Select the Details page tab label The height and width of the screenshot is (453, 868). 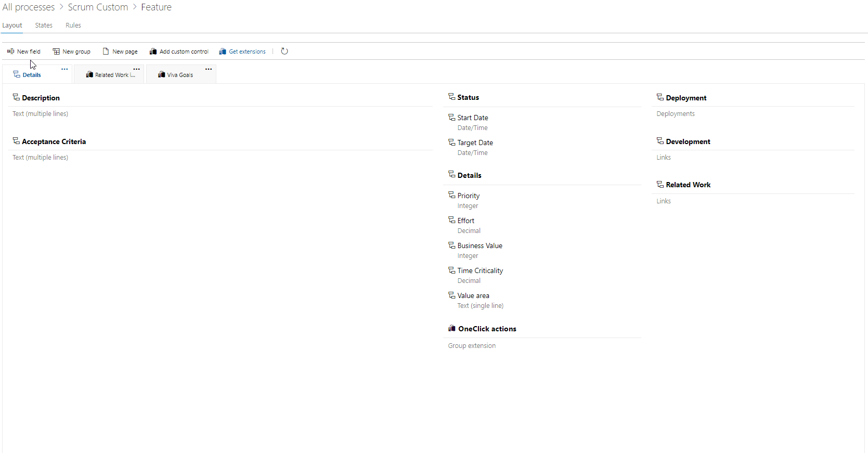[32, 75]
